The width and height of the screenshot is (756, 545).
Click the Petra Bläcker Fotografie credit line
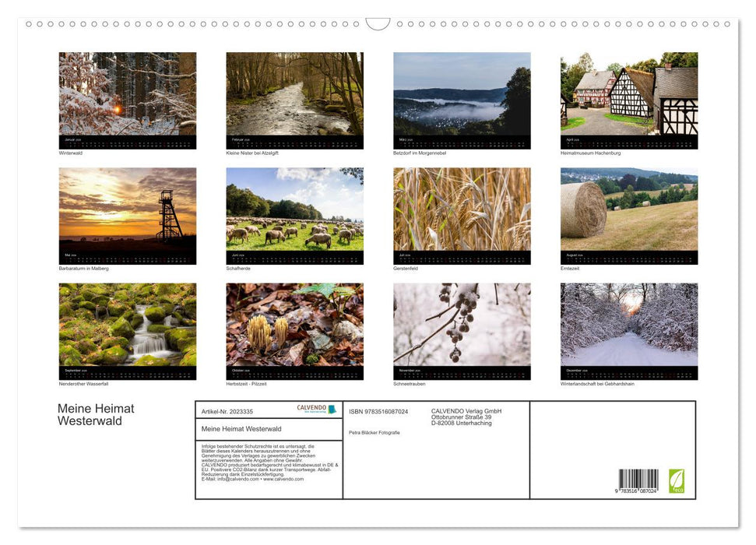coord(376,431)
